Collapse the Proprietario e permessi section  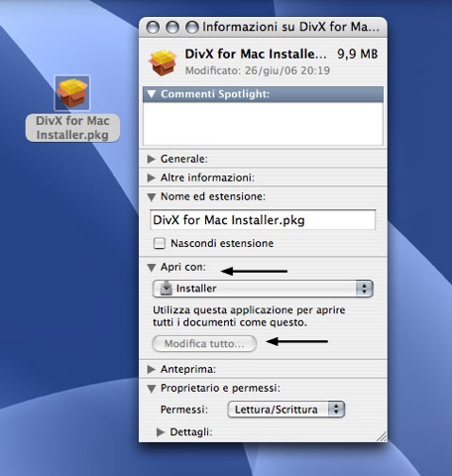[152, 389]
